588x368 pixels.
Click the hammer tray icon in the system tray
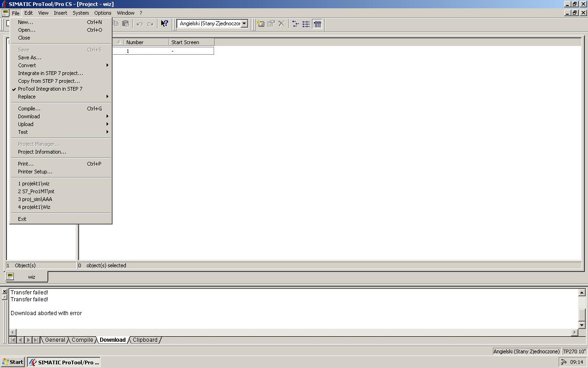pos(564,362)
